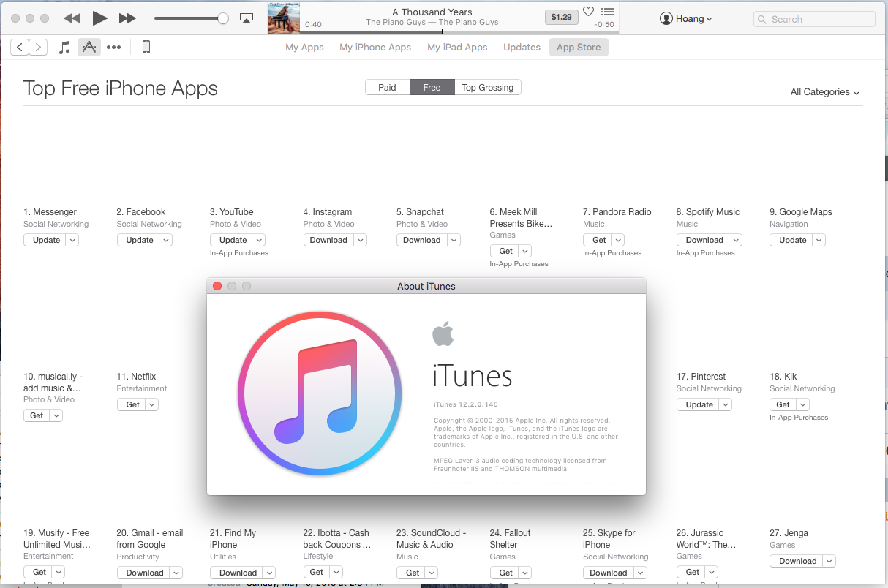
Task: Get the Meek Mill Presents Bike game
Action: [x=505, y=251]
